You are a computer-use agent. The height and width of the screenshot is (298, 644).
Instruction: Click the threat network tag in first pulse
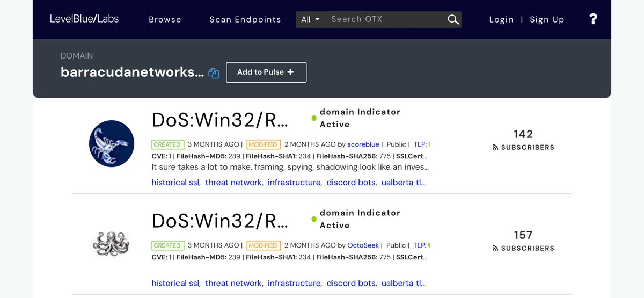pyautogui.click(x=233, y=183)
